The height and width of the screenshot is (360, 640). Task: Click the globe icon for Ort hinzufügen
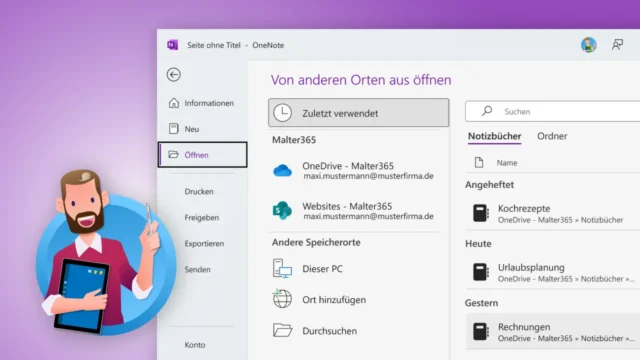(282, 299)
